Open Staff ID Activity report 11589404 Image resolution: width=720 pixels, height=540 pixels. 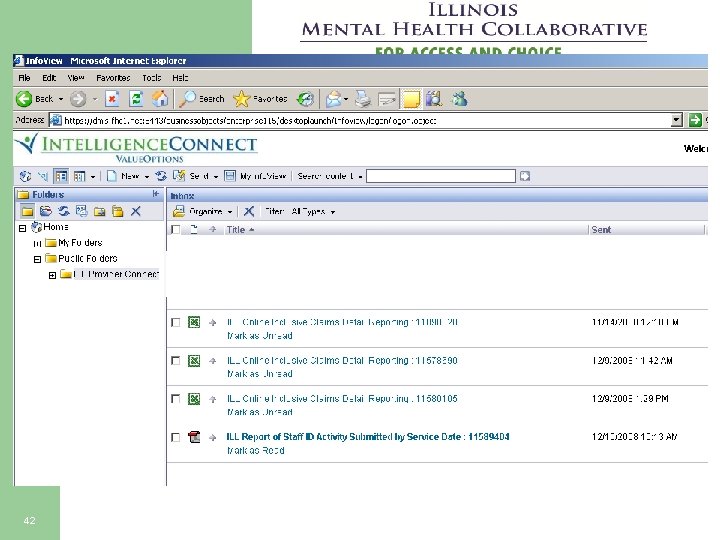click(368, 437)
